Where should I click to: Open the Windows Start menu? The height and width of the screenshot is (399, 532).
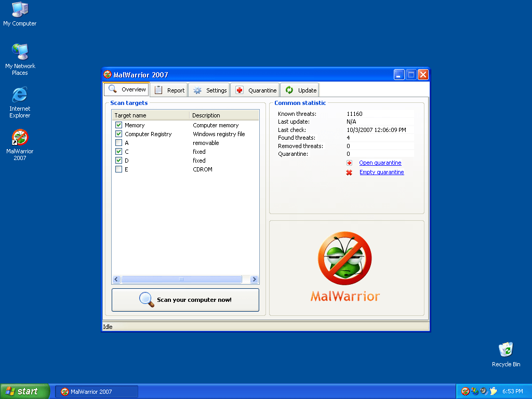24,391
